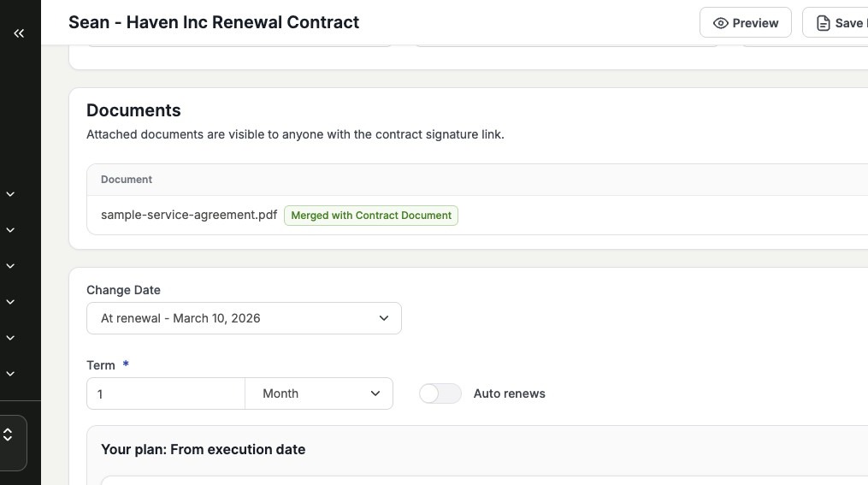Click the Auto renews label
Viewport: 868px width, 485px height.
tap(509, 393)
